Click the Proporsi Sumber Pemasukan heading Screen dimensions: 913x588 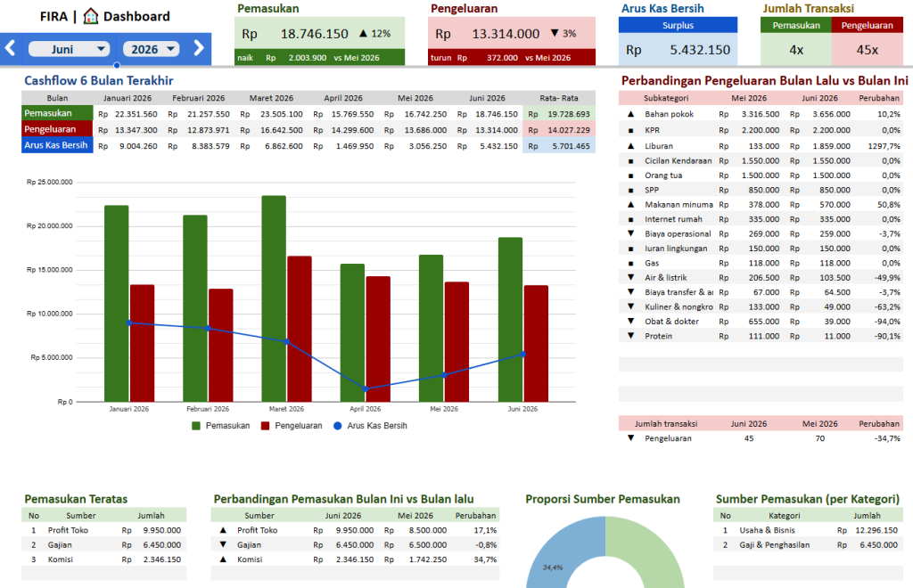coord(603,499)
